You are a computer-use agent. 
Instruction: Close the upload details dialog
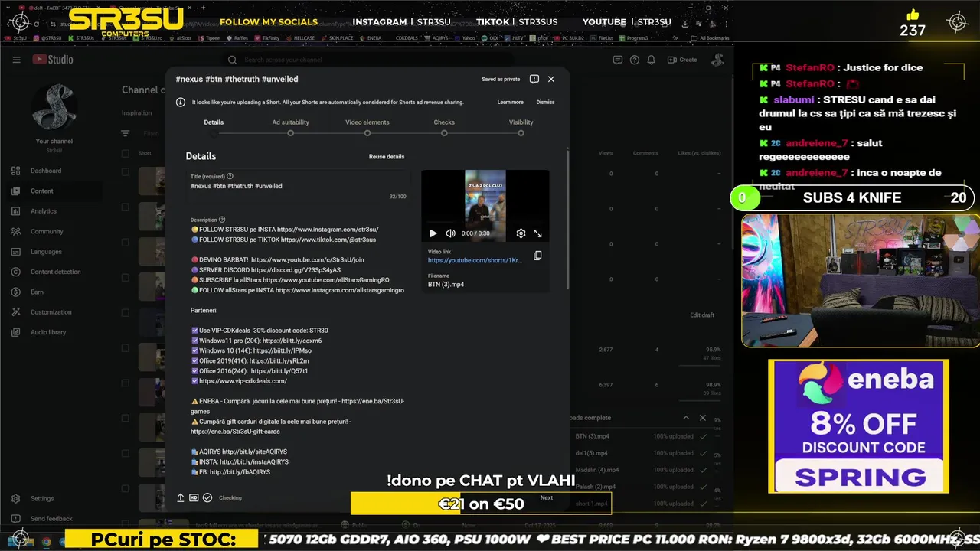click(x=551, y=79)
